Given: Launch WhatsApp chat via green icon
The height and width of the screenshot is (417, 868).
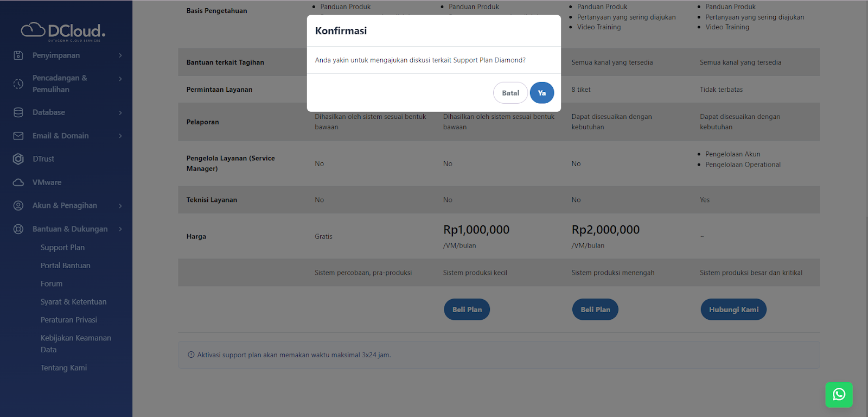Looking at the screenshot, I should tap(839, 395).
